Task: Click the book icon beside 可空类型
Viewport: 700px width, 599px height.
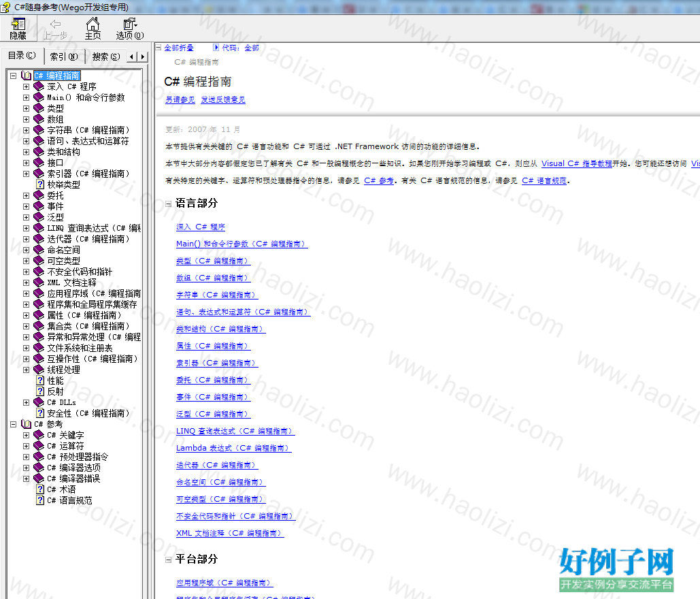Action: [x=39, y=261]
